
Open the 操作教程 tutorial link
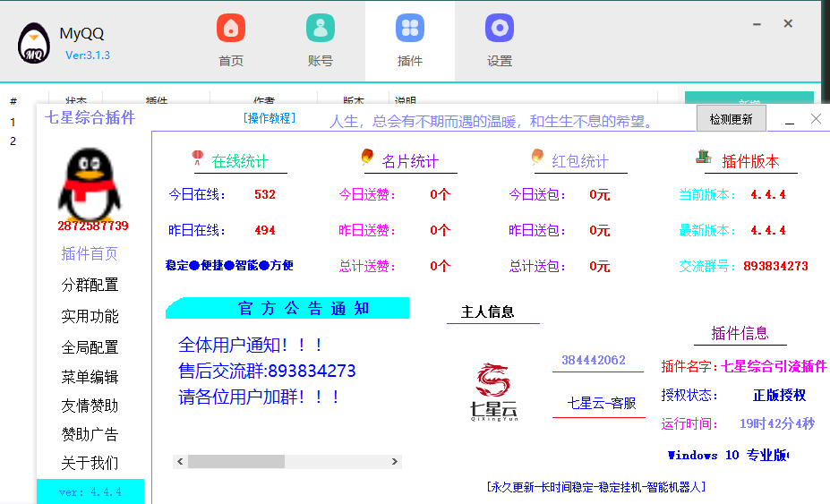(270, 118)
